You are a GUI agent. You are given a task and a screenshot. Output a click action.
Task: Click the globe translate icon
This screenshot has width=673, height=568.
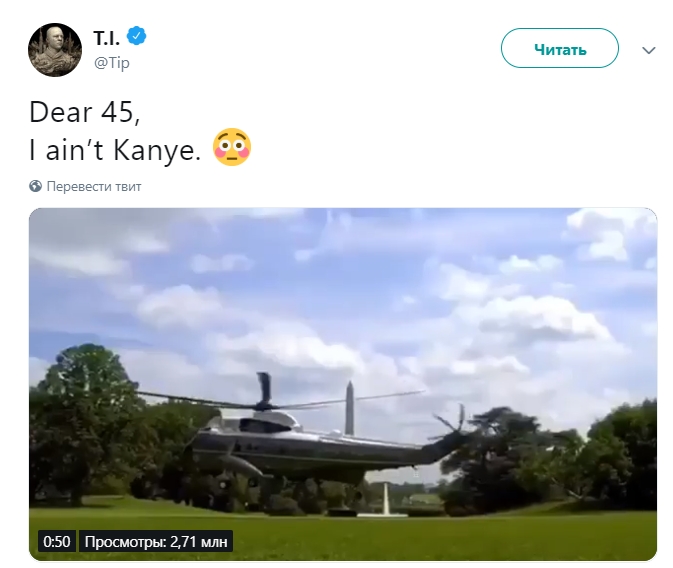coord(35,186)
